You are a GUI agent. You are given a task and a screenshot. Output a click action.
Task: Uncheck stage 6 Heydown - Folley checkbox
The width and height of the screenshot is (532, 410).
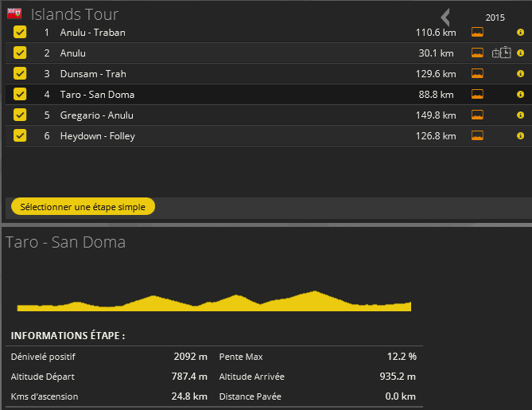pyautogui.click(x=20, y=136)
